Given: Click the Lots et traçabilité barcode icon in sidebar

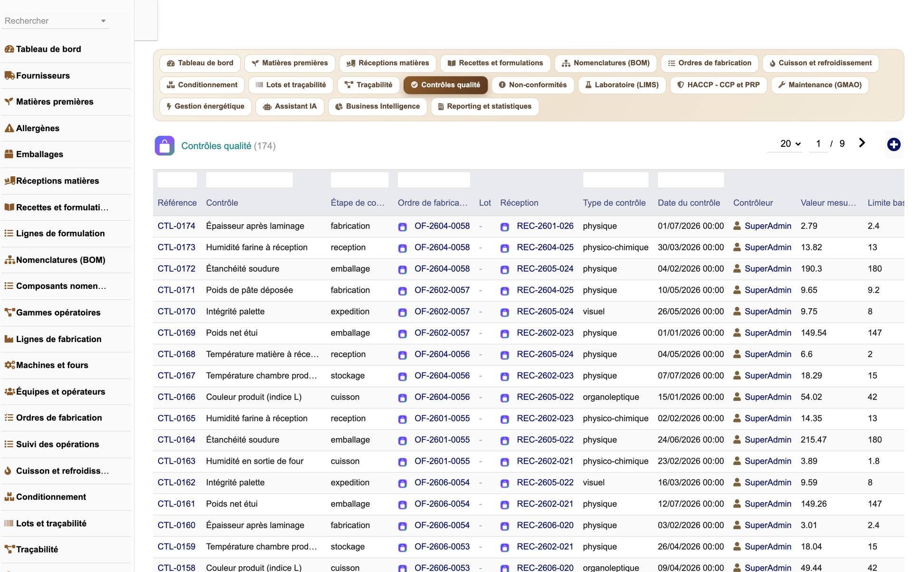Looking at the screenshot, I should (x=9, y=524).
